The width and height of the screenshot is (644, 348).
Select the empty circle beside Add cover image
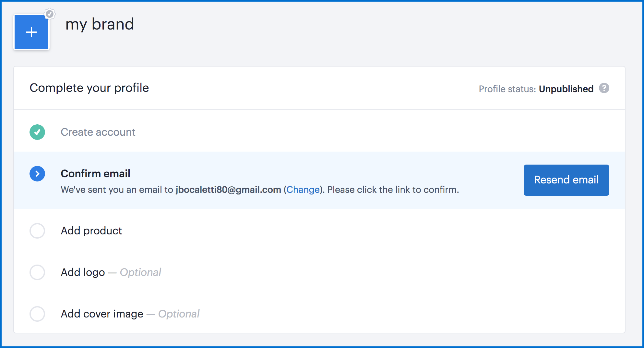(x=37, y=314)
